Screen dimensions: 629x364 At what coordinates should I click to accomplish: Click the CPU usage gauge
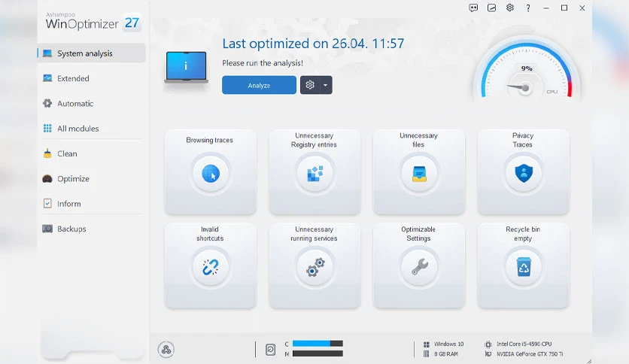coord(526,69)
